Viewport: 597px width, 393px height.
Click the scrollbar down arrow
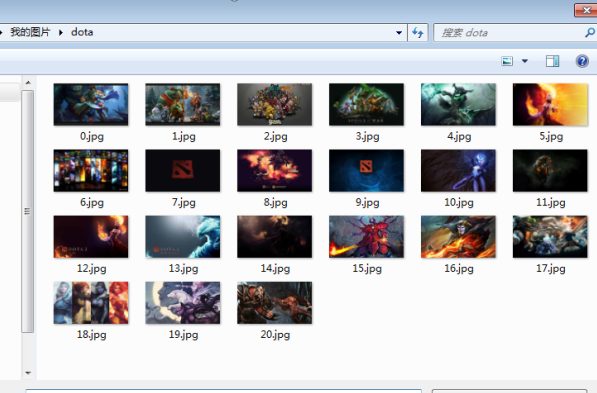(x=28, y=373)
